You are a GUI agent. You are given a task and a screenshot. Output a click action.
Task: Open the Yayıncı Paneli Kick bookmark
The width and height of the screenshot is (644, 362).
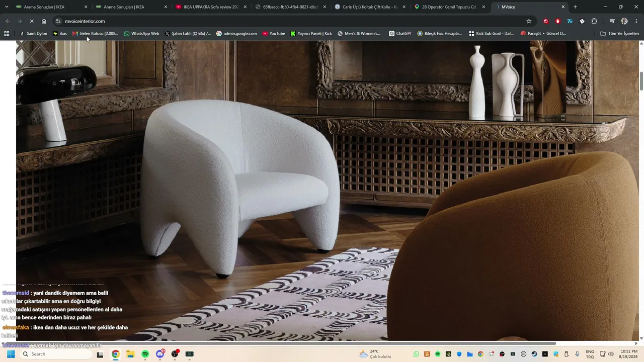(x=311, y=34)
